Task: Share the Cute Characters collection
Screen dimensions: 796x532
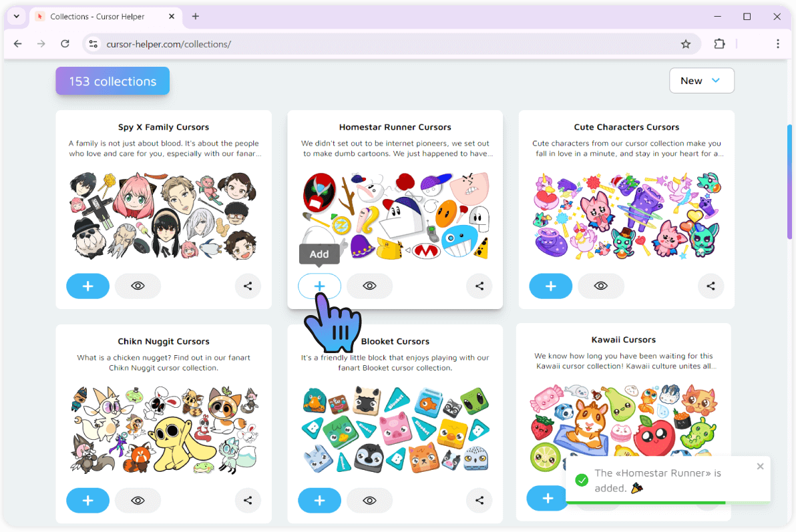Action: [x=711, y=286]
